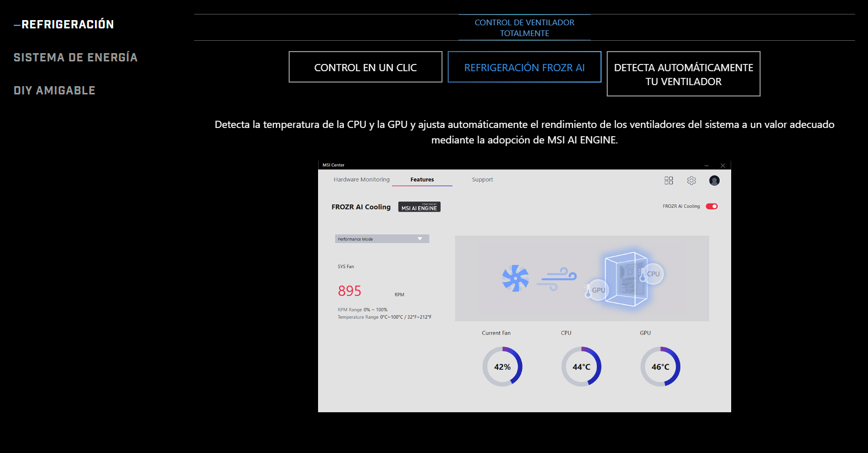Click the Refrigeración Frozr AI button
The width and height of the screenshot is (868, 453).
pyautogui.click(x=524, y=67)
